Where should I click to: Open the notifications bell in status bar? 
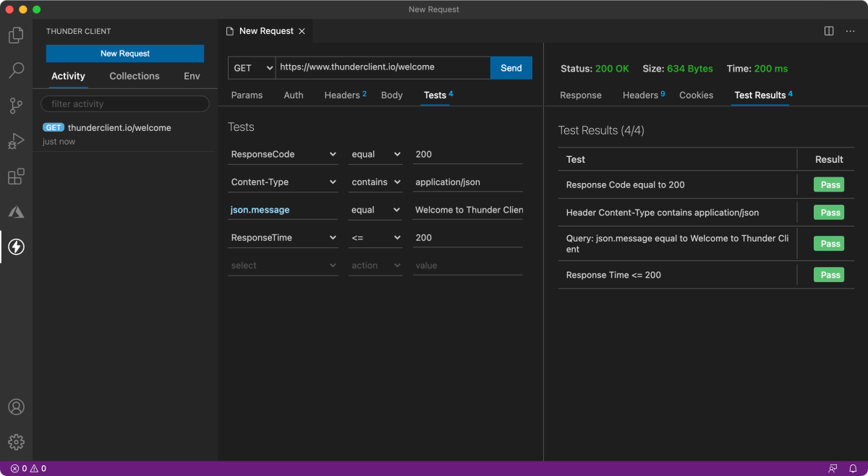coord(853,469)
